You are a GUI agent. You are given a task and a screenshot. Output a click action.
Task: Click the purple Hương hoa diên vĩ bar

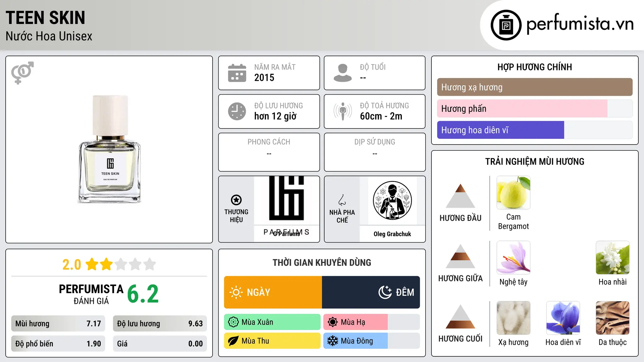[501, 130]
